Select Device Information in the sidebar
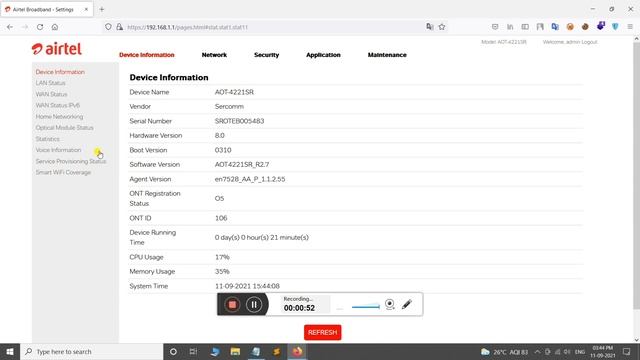Image resolution: width=640 pixels, height=360 pixels. [x=60, y=72]
